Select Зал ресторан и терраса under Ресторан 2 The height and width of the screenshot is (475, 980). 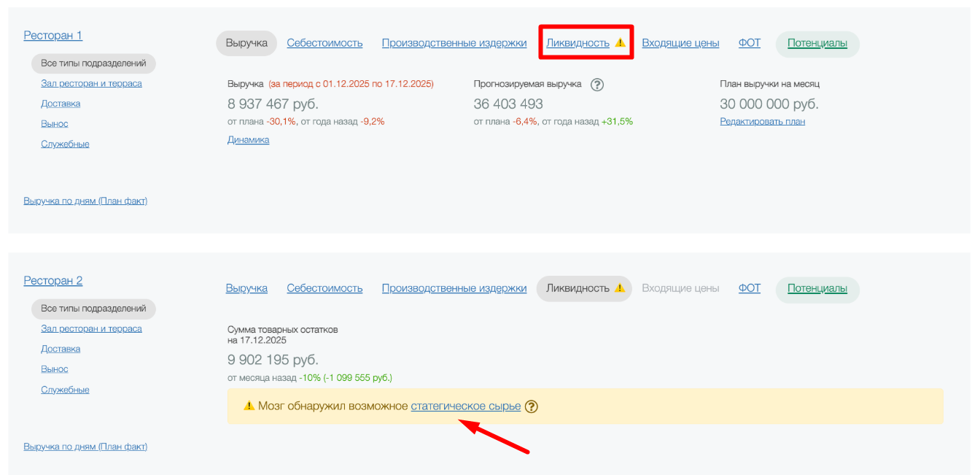[x=91, y=328]
